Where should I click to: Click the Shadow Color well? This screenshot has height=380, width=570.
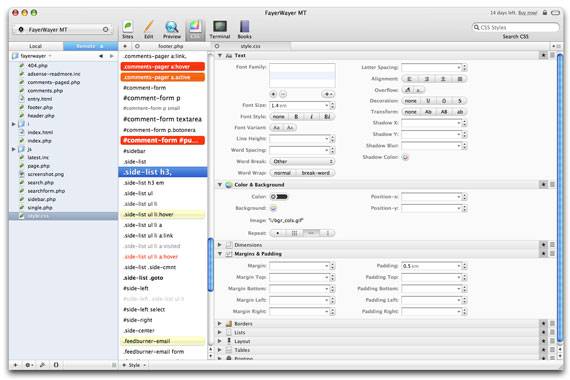point(405,157)
